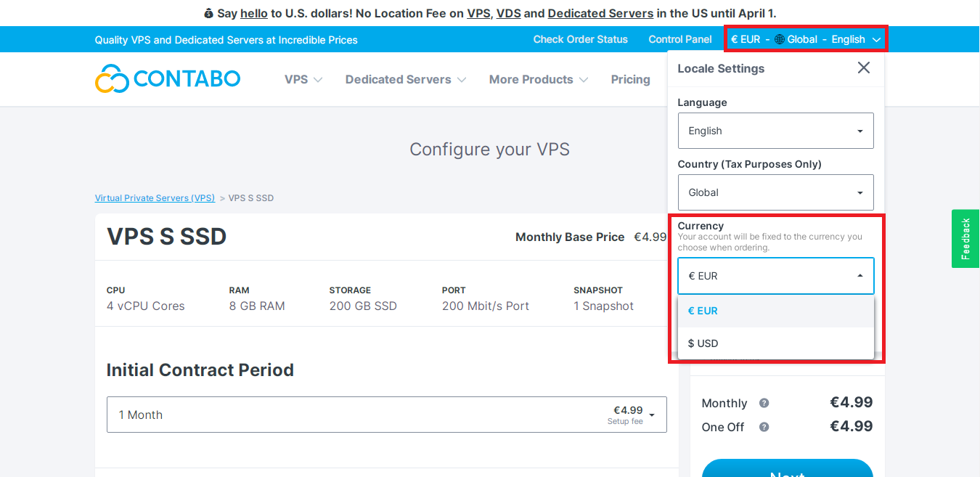980x477 pixels.
Task: Open Check Order Status link
Action: coord(580,39)
